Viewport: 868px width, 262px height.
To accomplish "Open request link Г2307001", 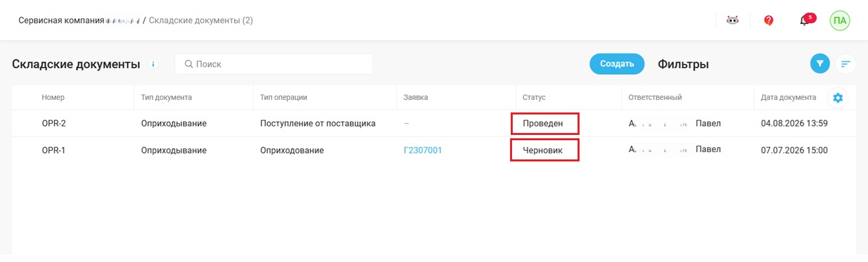I will coord(423,150).
